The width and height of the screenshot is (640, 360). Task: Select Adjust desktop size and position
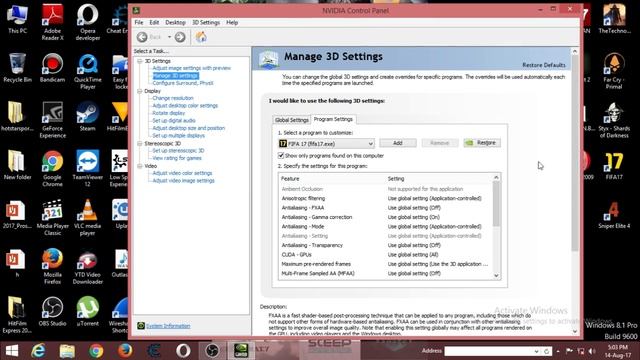click(189, 128)
